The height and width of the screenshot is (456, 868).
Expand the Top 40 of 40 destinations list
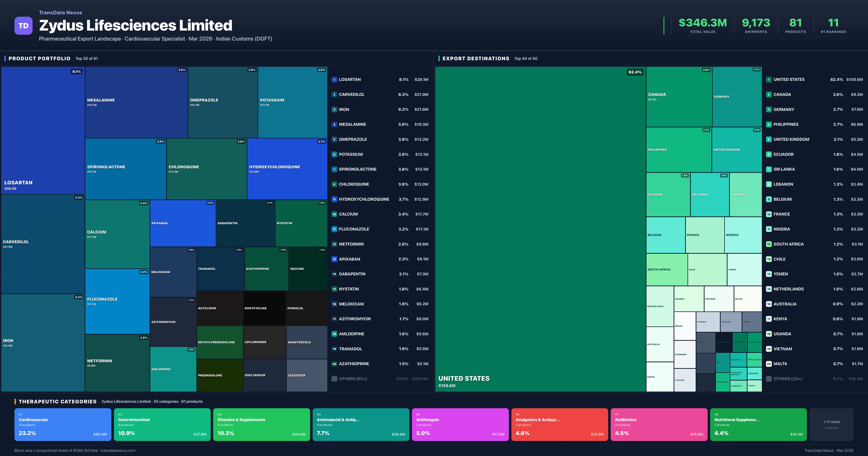point(526,58)
